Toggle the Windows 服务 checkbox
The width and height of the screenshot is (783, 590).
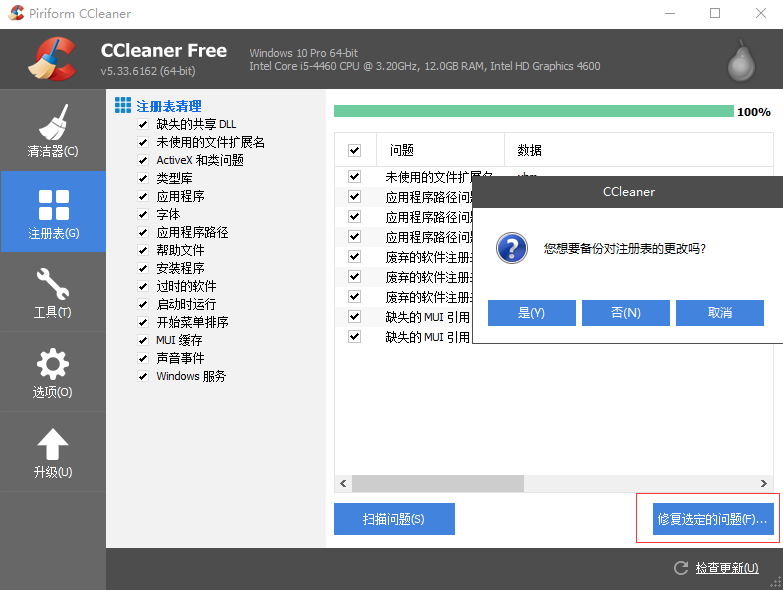click(143, 376)
